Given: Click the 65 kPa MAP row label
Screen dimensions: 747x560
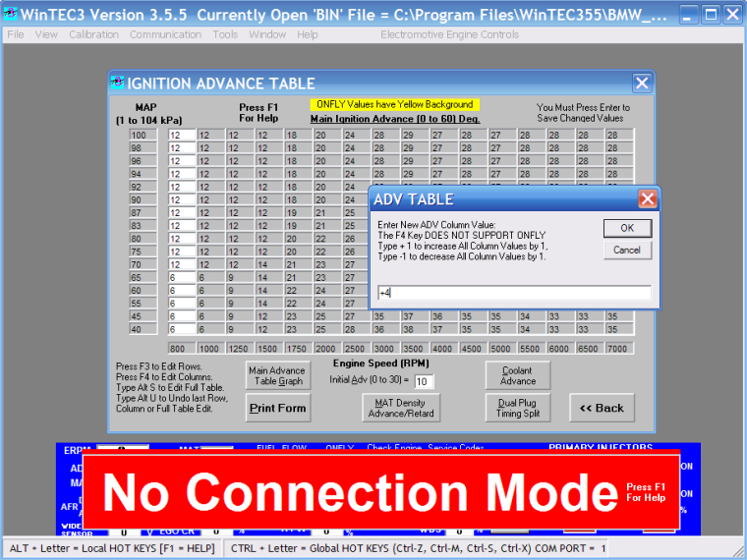Looking at the screenshot, I should point(143,278).
